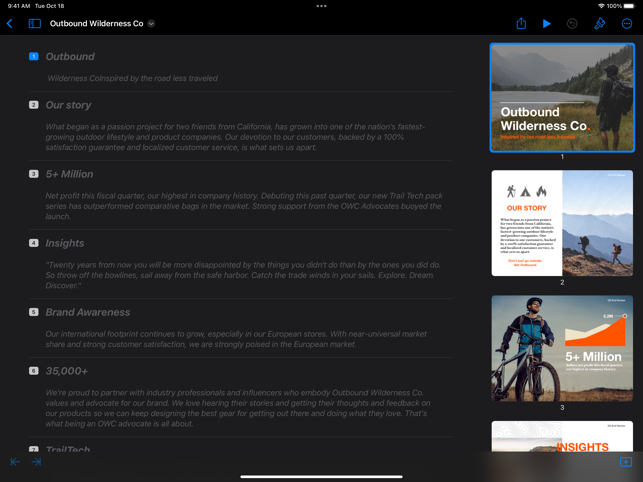Tap the 'Insights' outline heading
Viewport: 643px width, 482px height.
64,243
